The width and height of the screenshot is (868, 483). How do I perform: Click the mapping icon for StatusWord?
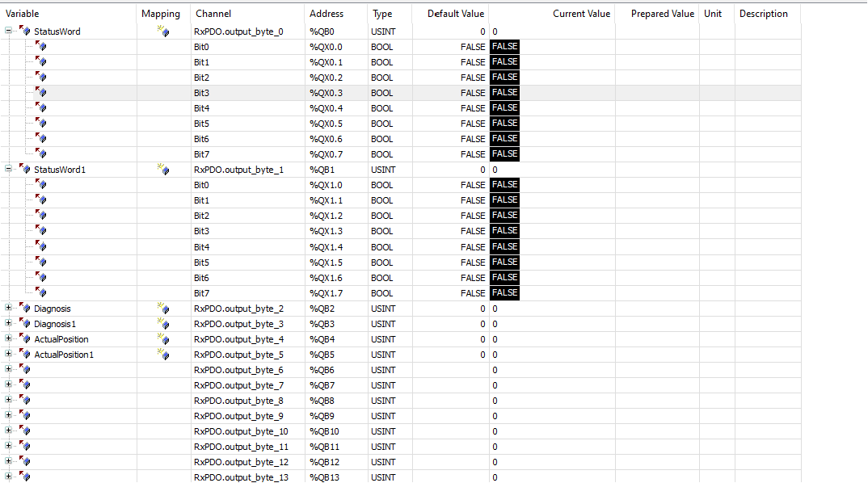pyautogui.click(x=163, y=31)
